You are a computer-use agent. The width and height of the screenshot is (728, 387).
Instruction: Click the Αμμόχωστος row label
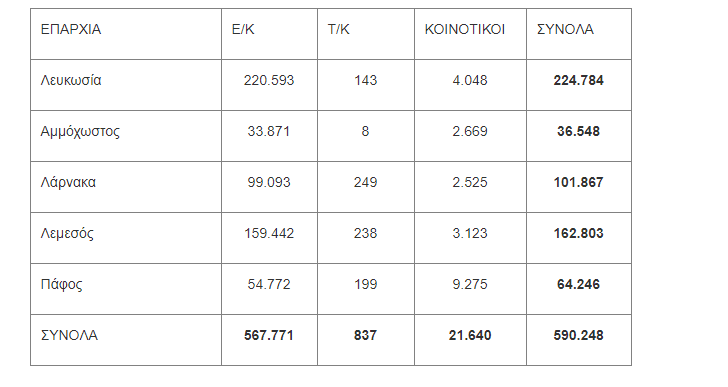126,136
